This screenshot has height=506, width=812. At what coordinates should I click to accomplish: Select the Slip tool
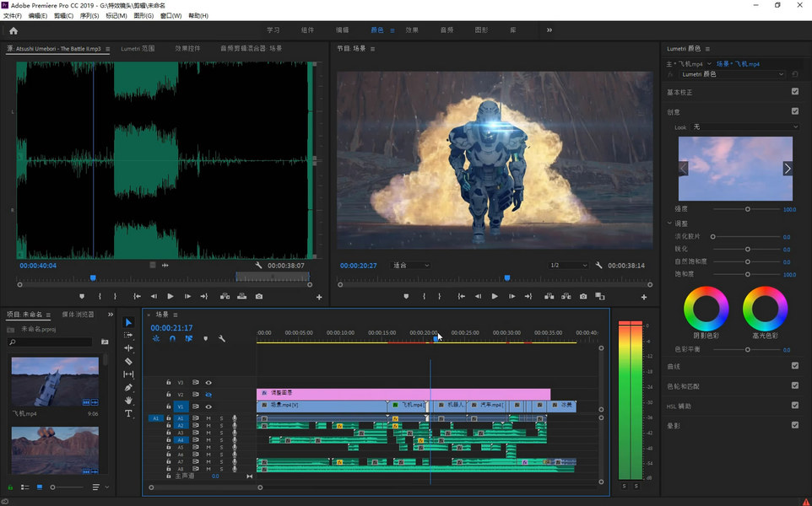pos(128,374)
